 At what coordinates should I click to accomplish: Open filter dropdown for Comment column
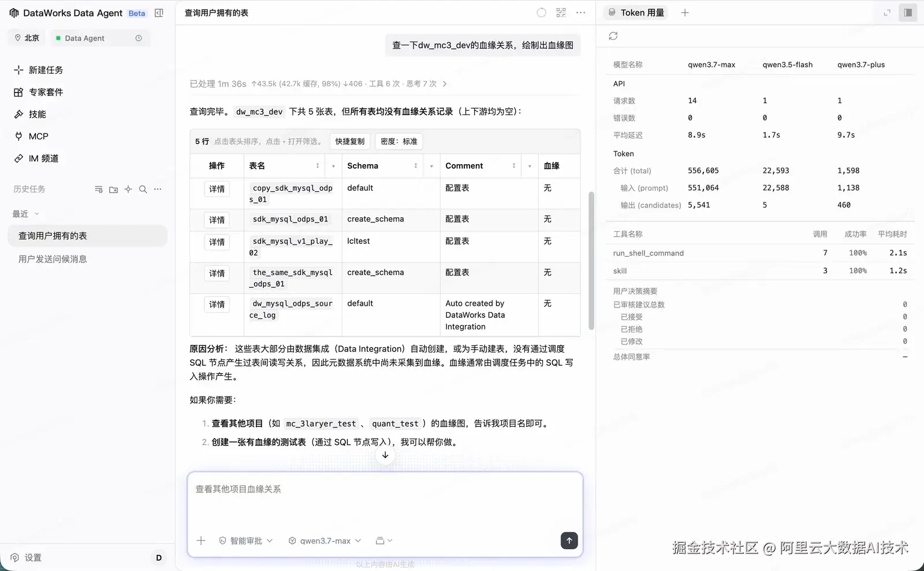pos(530,166)
